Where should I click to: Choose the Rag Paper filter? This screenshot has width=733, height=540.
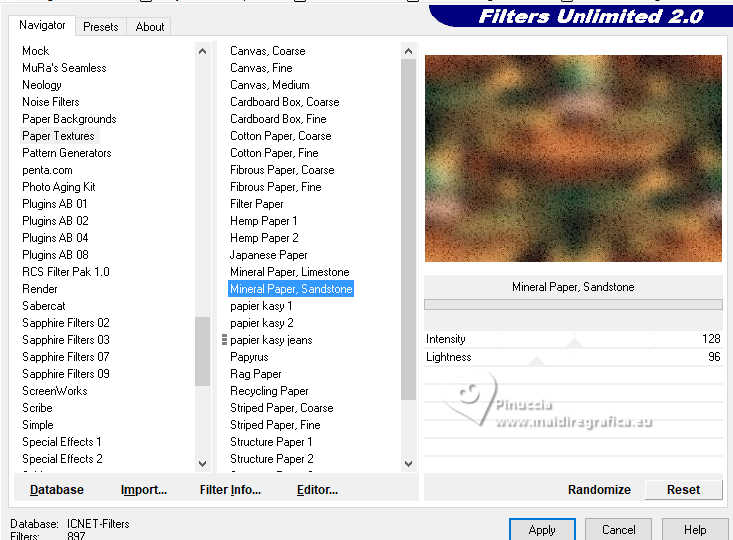(256, 374)
